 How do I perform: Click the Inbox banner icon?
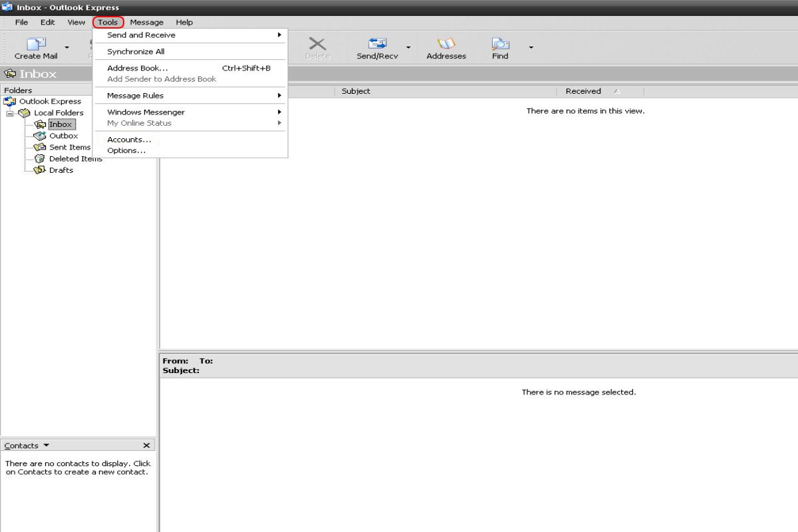coord(9,74)
